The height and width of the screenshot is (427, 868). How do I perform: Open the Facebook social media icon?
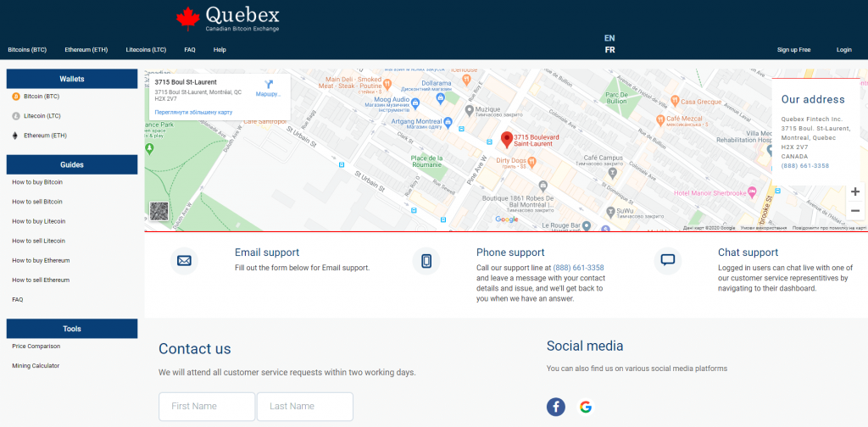tap(556, 407)
